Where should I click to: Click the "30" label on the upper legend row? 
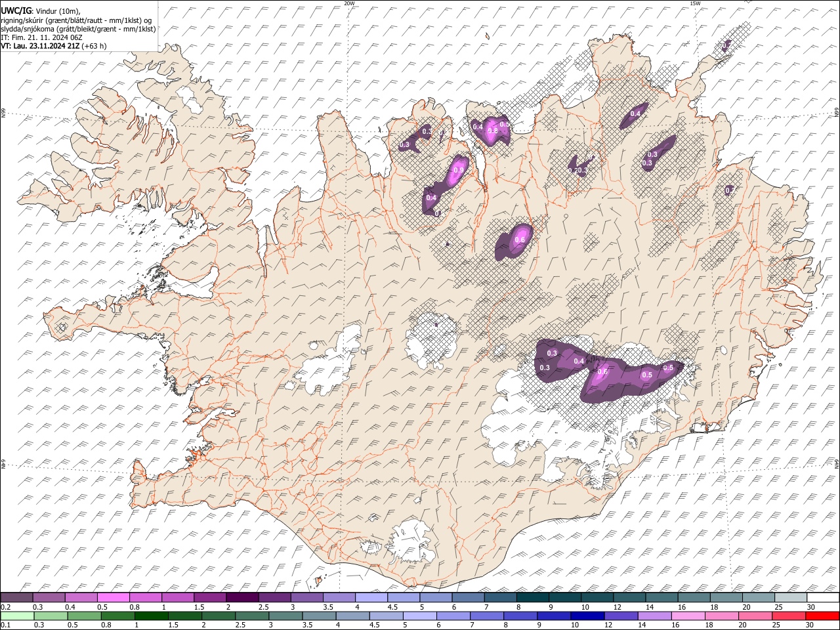tap(811, 607)
